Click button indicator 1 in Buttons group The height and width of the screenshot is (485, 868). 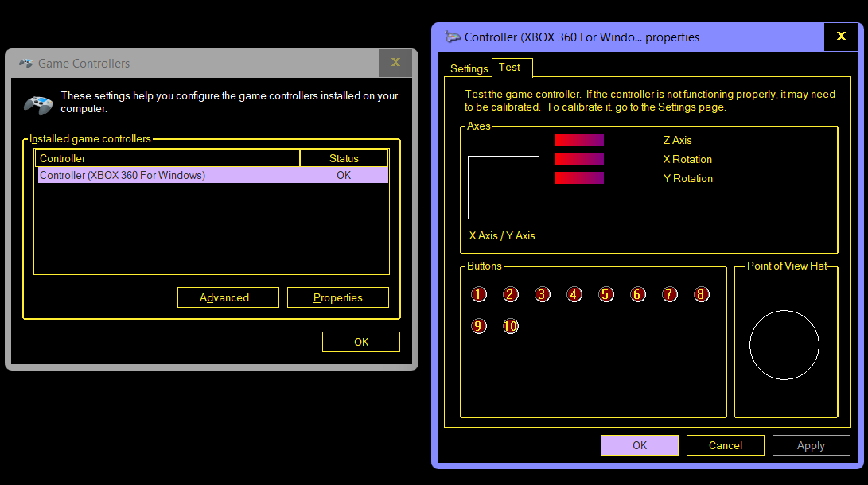click(479, 294)
